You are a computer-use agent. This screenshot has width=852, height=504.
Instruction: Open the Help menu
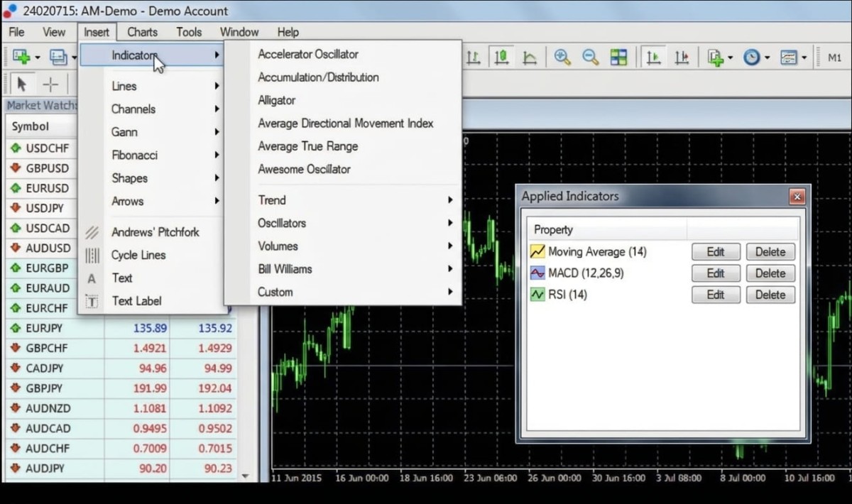pos(288,32)
